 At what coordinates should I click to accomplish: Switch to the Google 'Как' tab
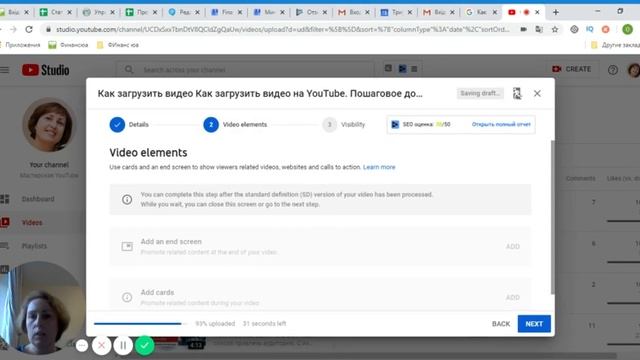[480, 12]
